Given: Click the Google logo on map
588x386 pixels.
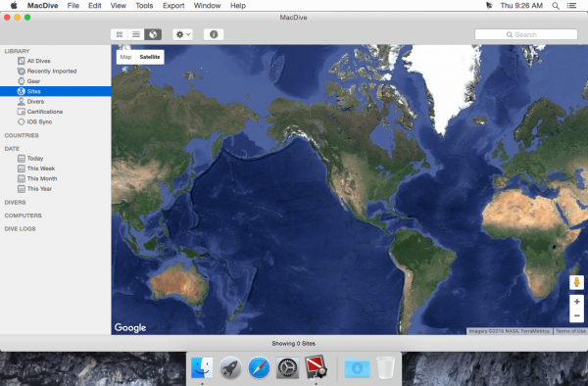Looking at the screenshot, I should pos(130,327).
